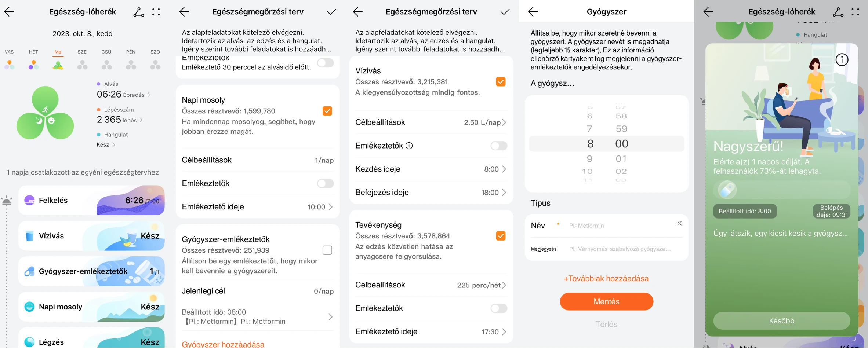Image resolution: width=868 pixels, height=348 pixels.
Task: Tap the Emlékeztetők info icon under Vízivás
Action: pos(409,146)
